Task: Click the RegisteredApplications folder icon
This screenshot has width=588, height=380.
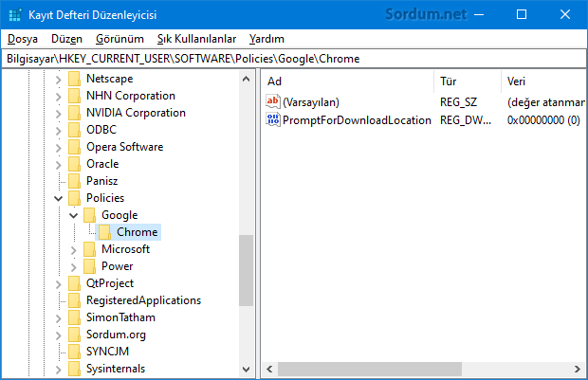Action: pyautogui.click(x=74, y=300)
